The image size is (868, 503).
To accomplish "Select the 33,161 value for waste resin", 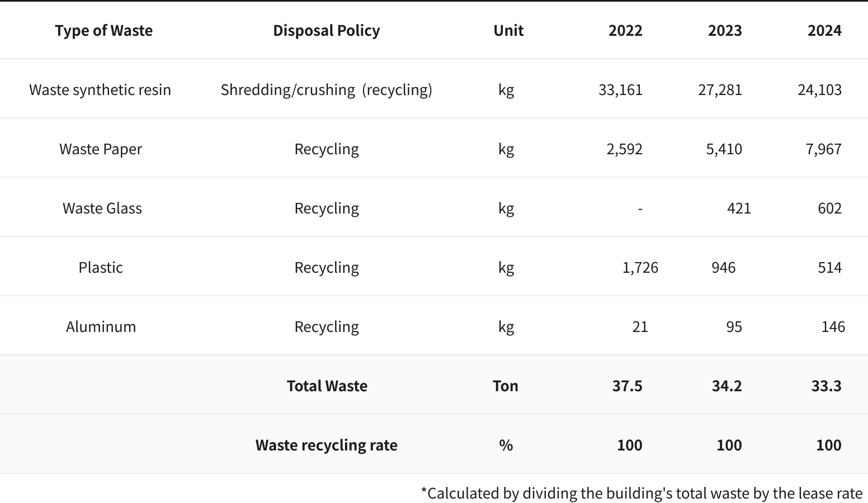I will coord(620,89).
